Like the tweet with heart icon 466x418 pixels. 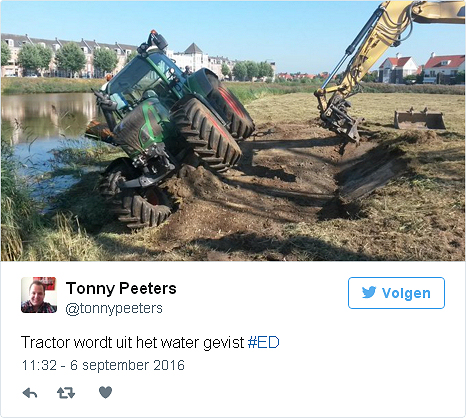106,392
